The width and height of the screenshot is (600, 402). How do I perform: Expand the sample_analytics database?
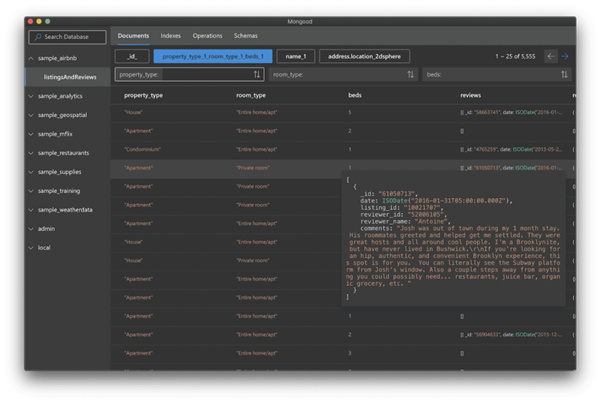[31, 96]
